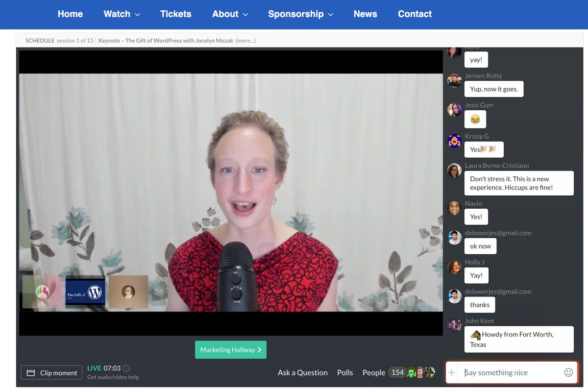Click the 'ok now' chat message

480,246
